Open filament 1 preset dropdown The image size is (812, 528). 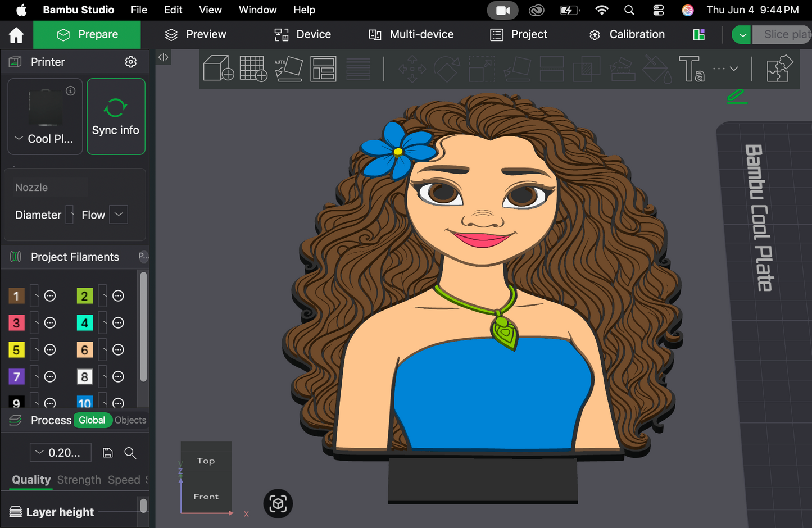click(35, 296)
